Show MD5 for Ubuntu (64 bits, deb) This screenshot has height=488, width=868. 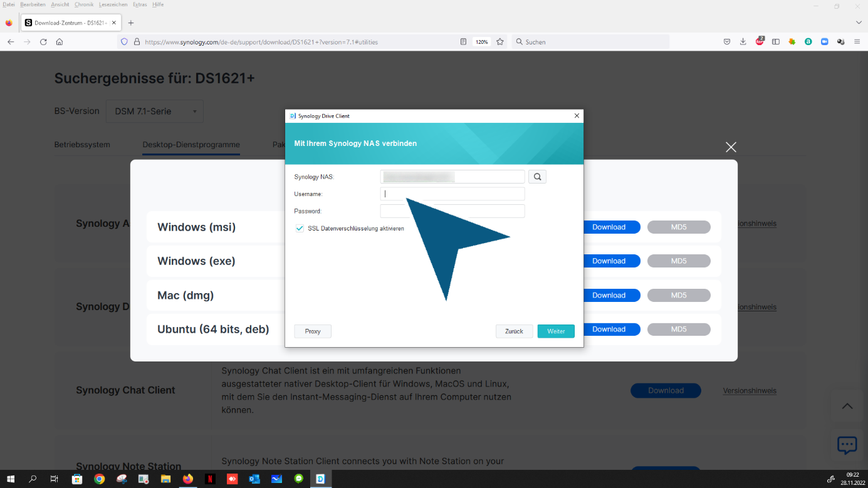click(679, 329)
